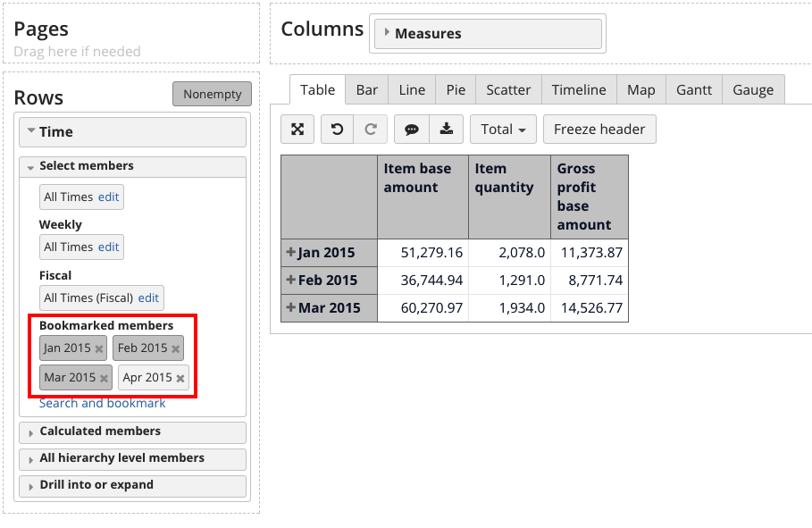
Task: Click the Search and bookmark link
Action: [102, 403]
